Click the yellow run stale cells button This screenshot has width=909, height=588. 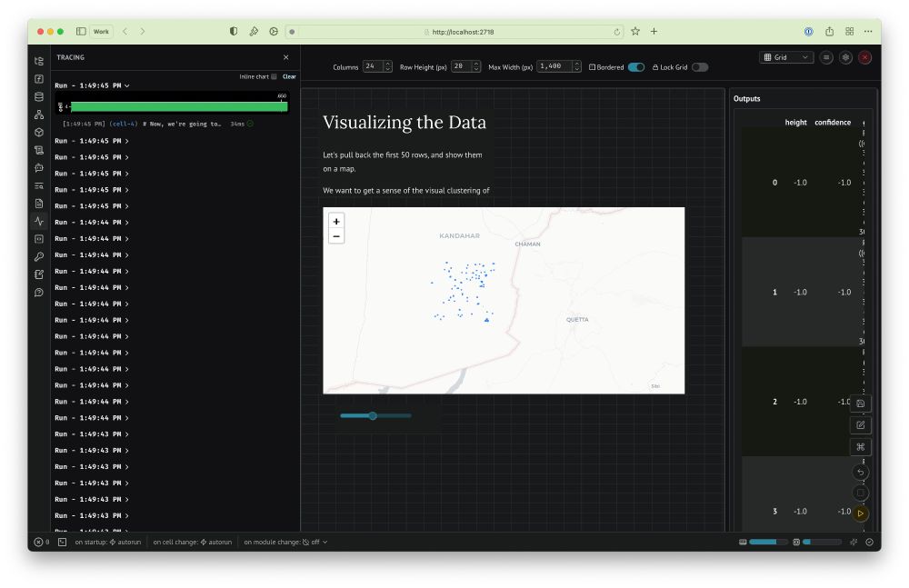(860, 513)
